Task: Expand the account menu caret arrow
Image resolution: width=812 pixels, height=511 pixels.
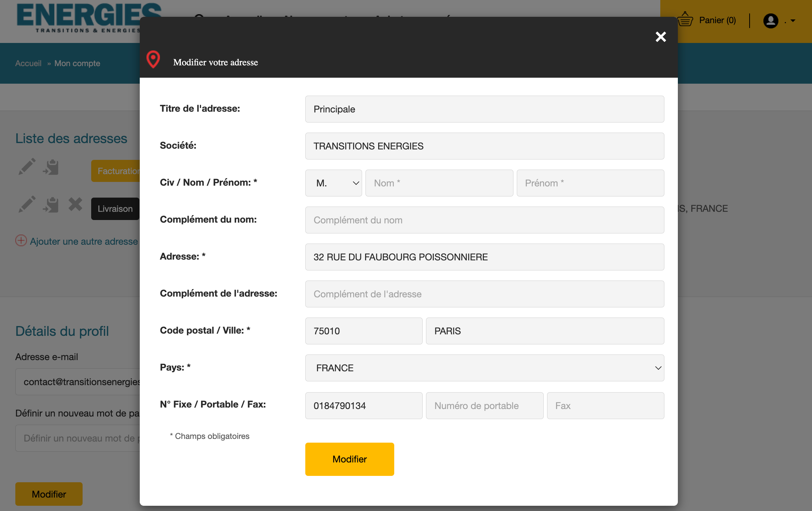Action: 793,21
